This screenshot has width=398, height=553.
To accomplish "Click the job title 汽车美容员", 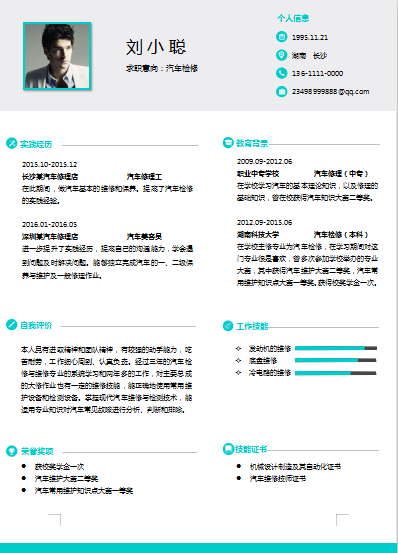I will click(144, 236).
